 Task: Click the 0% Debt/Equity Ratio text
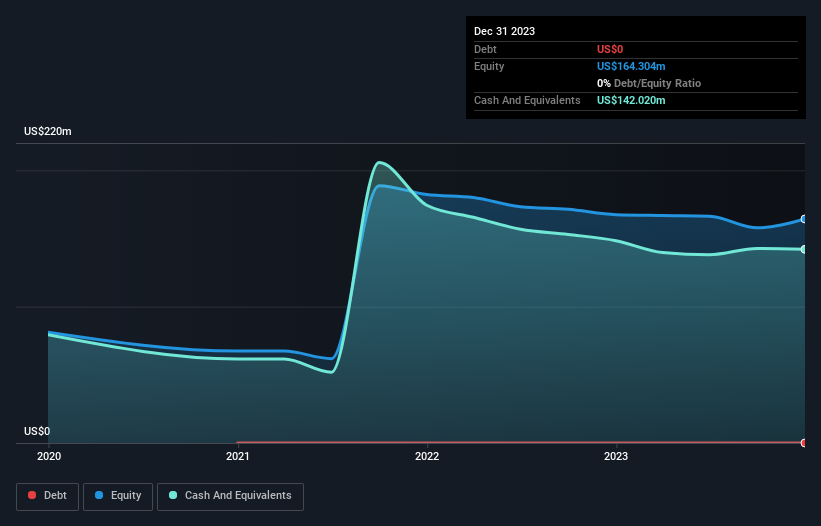649,83
